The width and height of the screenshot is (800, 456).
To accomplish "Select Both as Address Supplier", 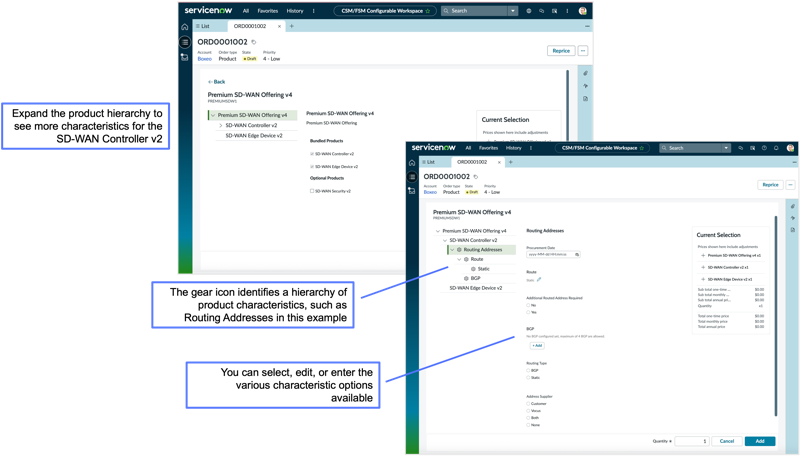I will (528, 418).
